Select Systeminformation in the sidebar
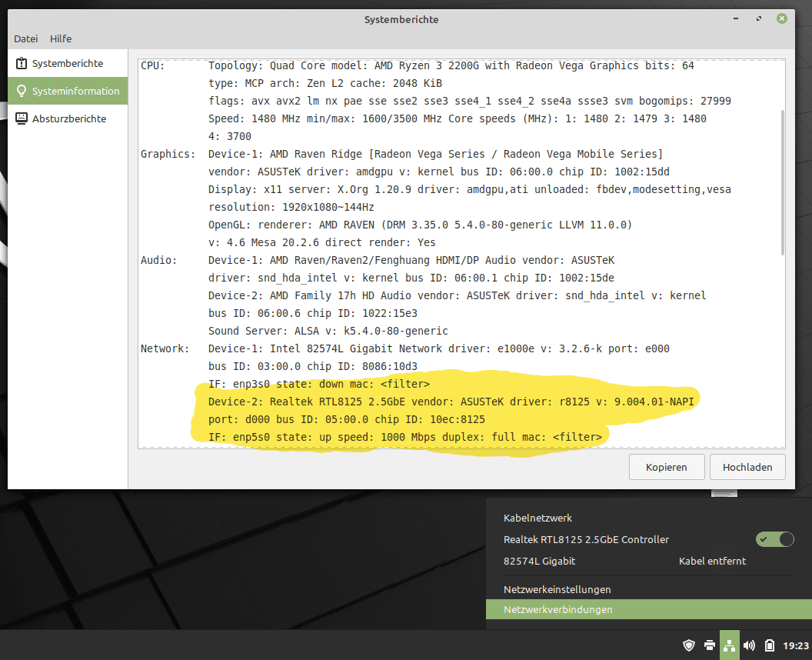The height and width of the screenshot is (660, 812). click(68, 91)
